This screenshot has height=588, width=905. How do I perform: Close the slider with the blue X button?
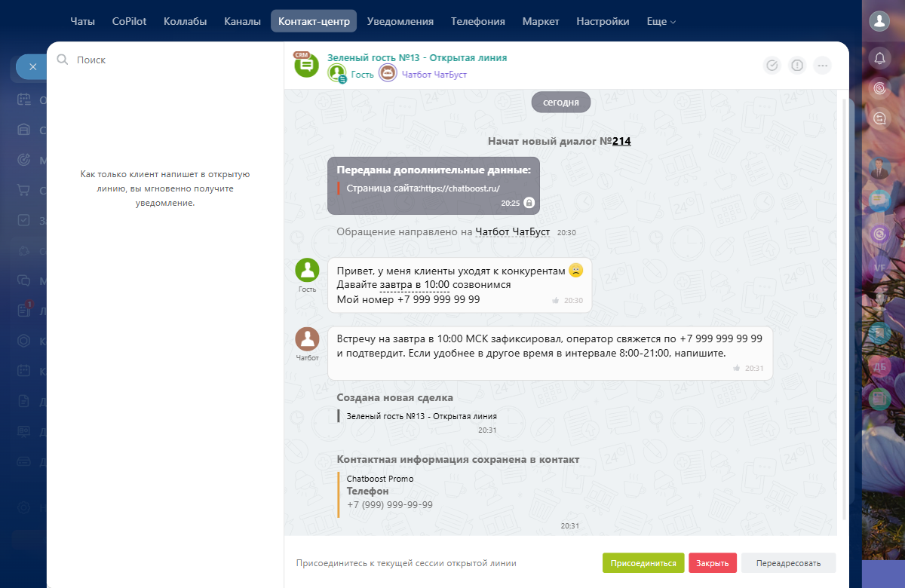[32, 67]
